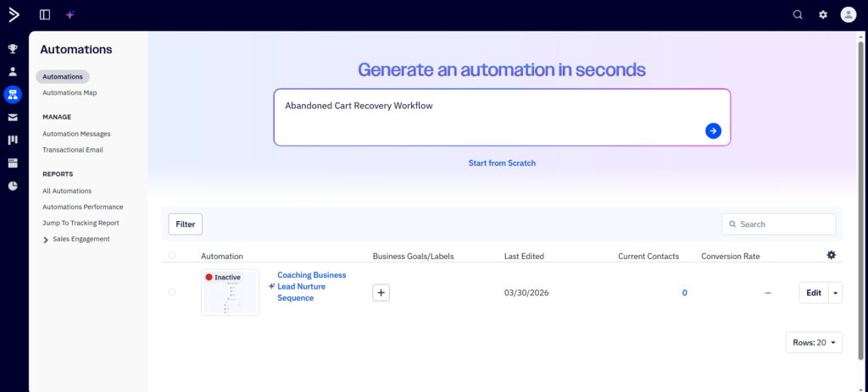Open the trophy icon in left rail

pos(13,48)
